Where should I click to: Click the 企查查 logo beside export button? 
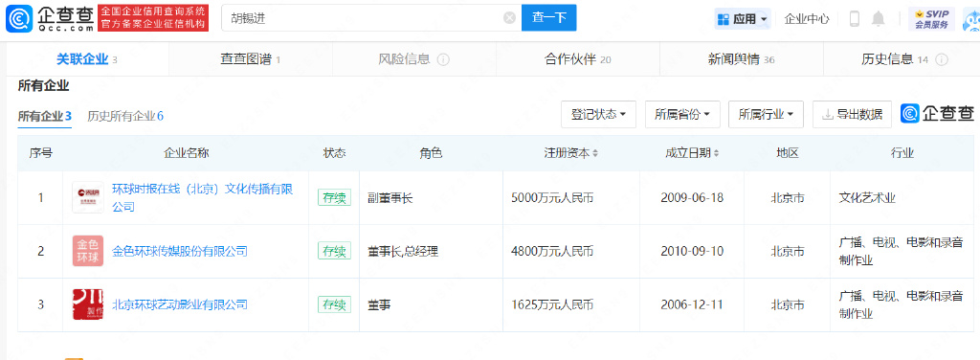[x=938, y=114]
